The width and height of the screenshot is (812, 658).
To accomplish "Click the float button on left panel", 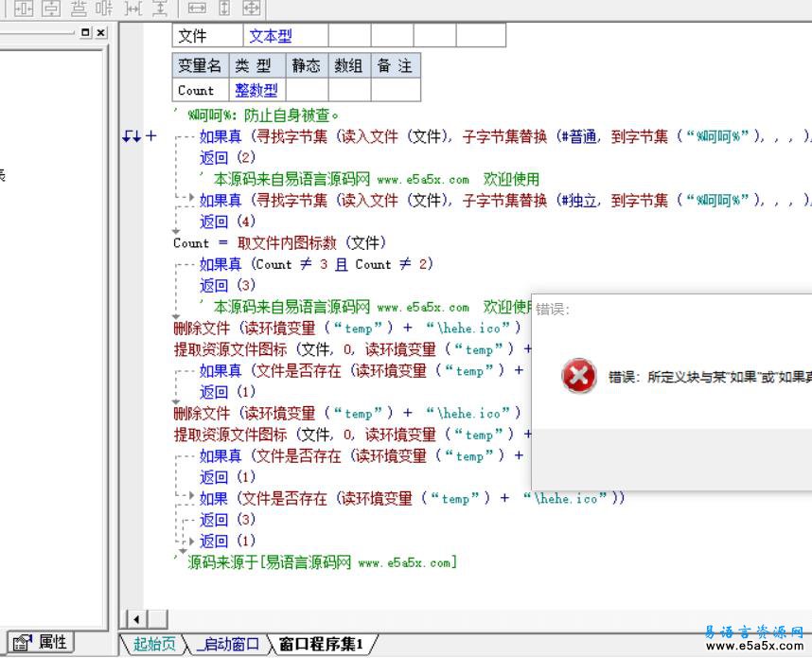I will pyautogui.click(x=85, y=32).
